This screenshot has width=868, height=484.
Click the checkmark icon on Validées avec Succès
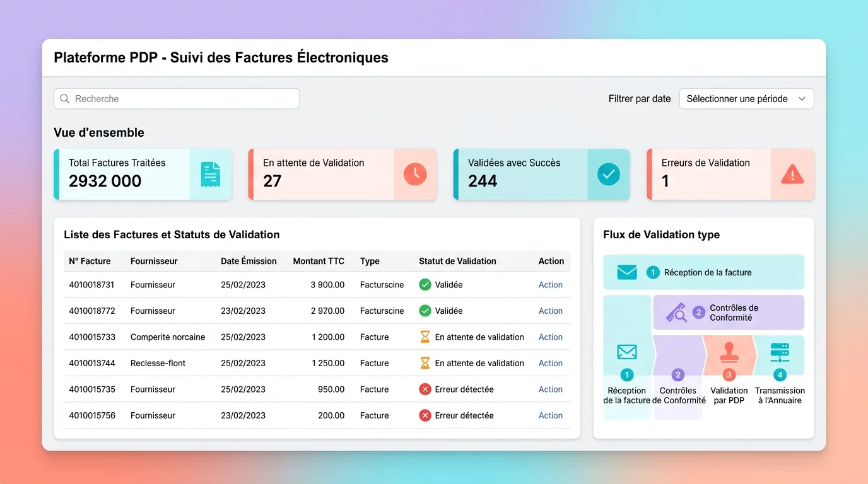[608, 174]
